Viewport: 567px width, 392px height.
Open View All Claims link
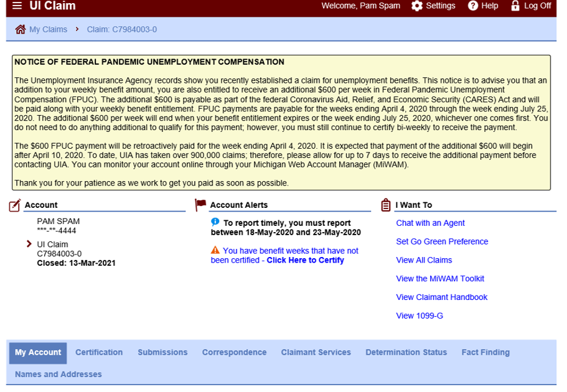point(424,260)
